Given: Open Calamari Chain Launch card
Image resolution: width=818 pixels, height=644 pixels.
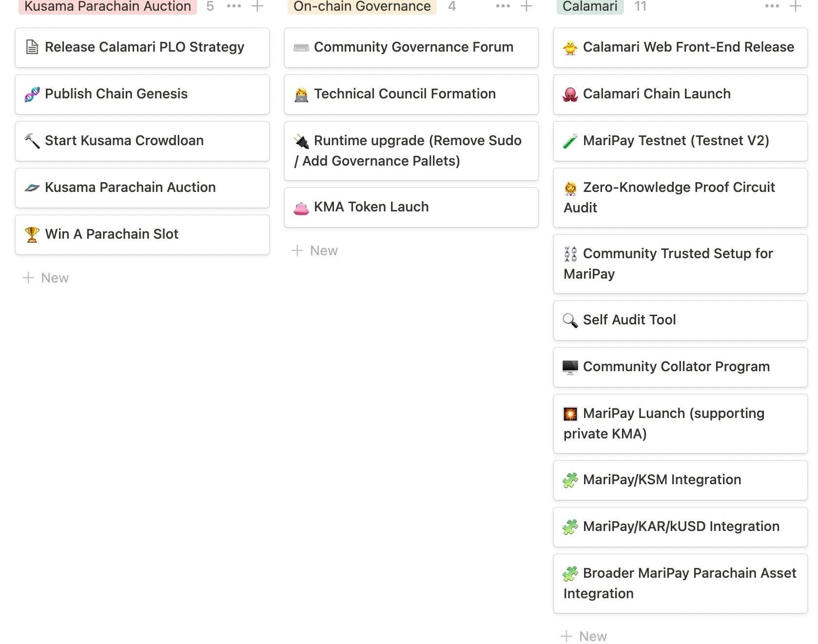Looking at the screenshot, I should click(681, 95).
